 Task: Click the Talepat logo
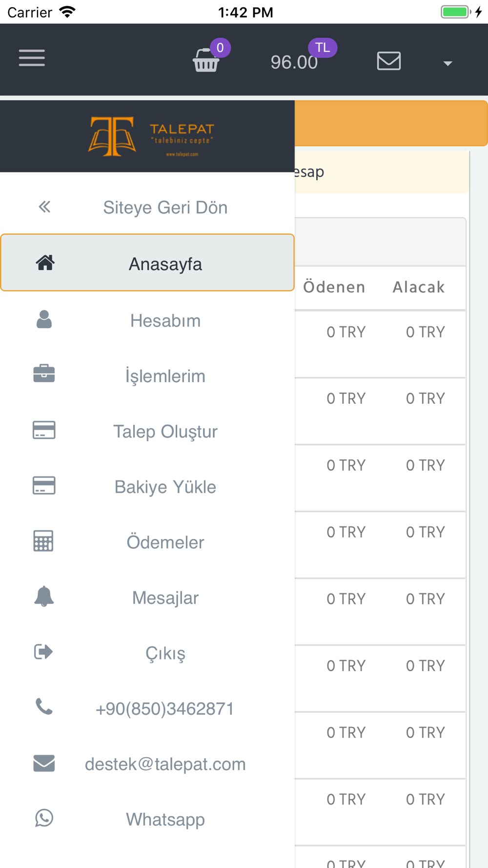tap(151, 137)
